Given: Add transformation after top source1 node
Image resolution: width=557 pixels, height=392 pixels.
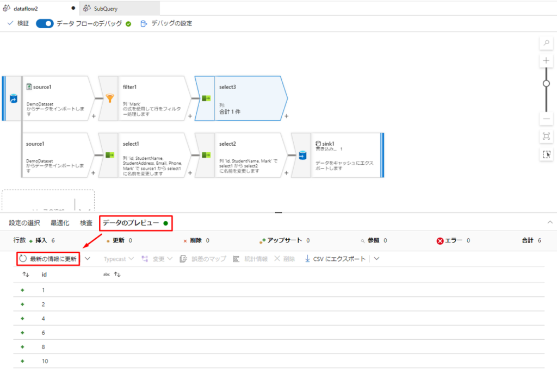Looking at the screenshot, I should click(x=94, y=116).
